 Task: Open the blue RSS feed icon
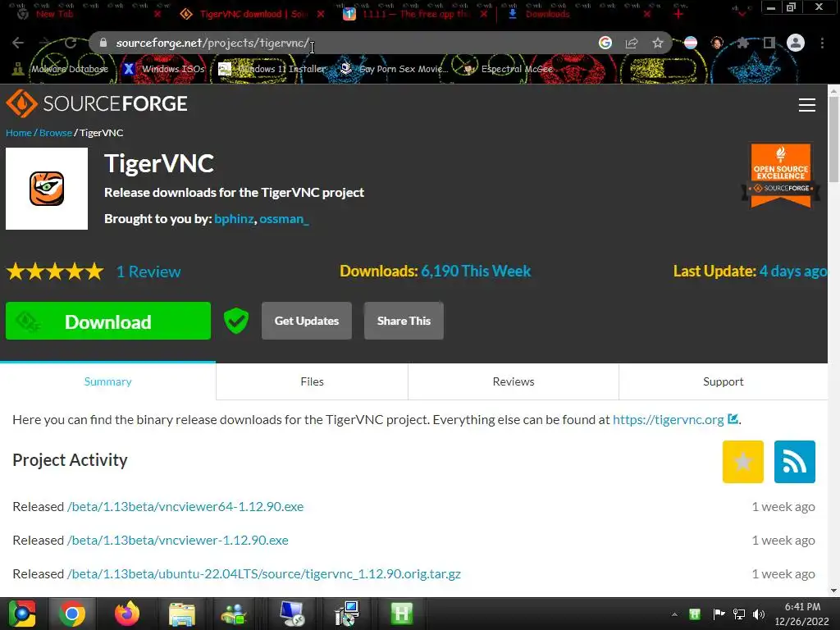[x=794, y=462]
